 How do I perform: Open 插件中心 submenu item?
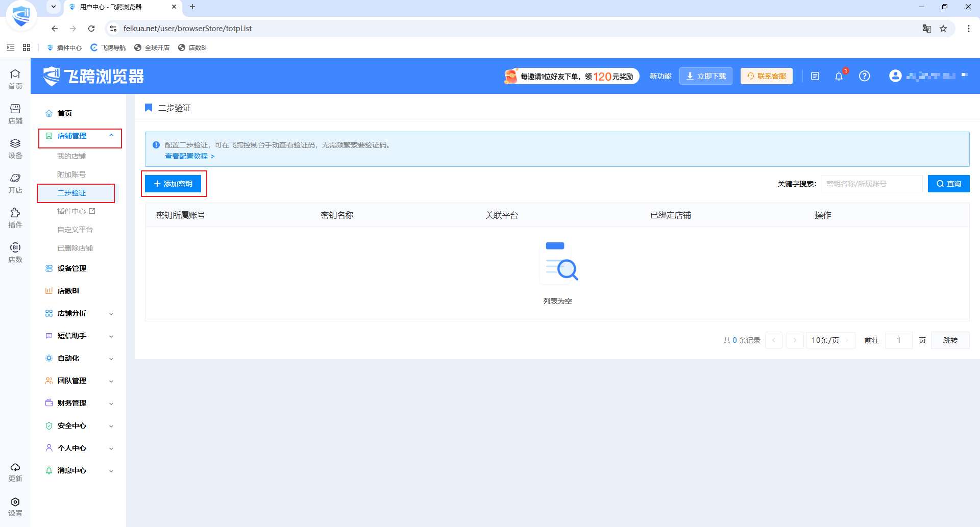(76, 211)
